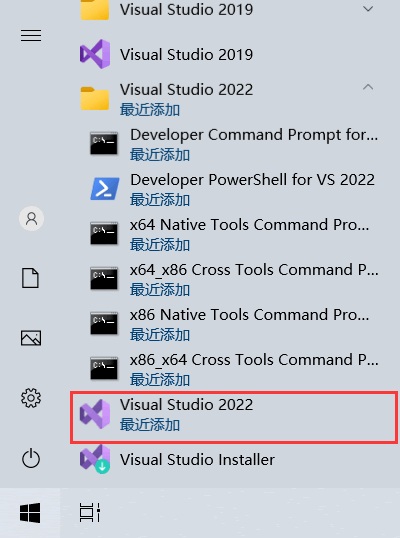Click the Power icon in sidebar
Viewport: 400px width, 538px height.
tap(31, 458)
